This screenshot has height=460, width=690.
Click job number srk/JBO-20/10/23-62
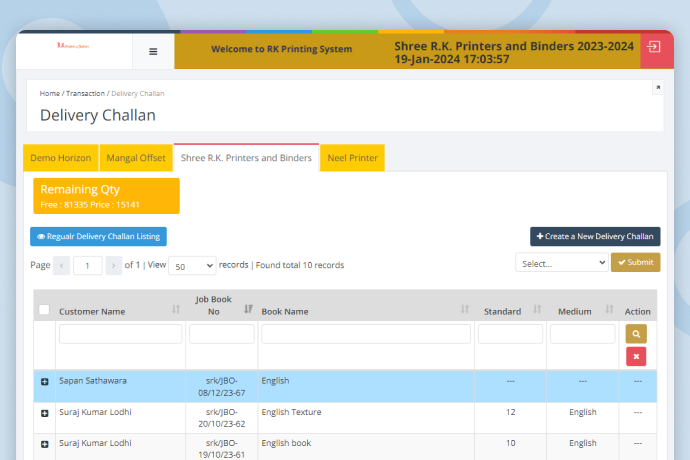(x=222, y=418)
